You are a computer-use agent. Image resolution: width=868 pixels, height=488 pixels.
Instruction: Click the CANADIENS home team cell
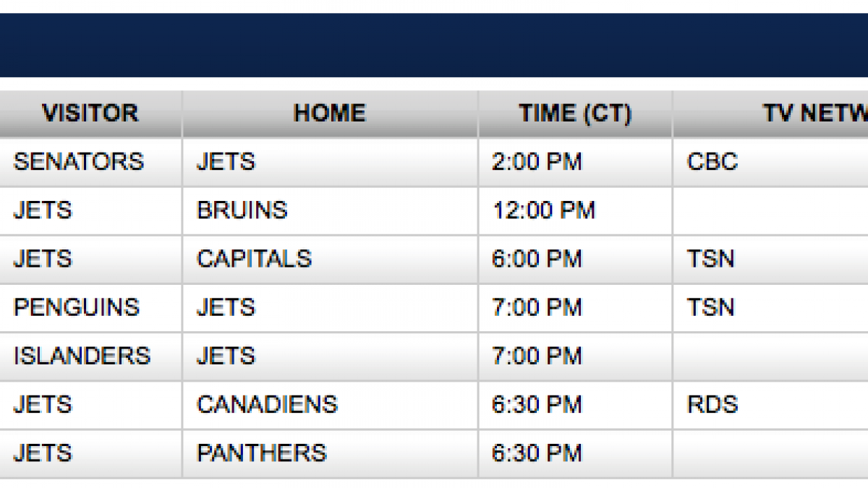coord(267,404)
